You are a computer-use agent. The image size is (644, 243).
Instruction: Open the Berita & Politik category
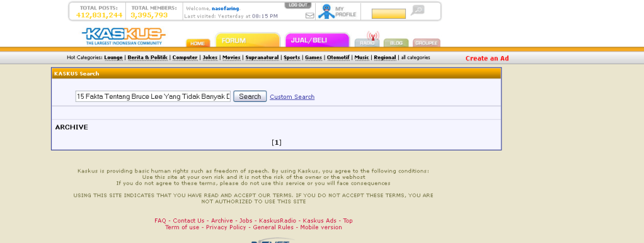coord(147,57)
